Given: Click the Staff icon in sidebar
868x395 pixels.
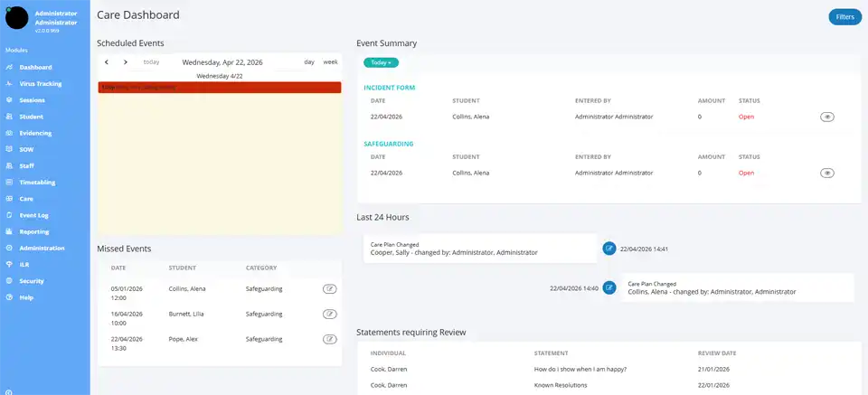Looking at the screenshot, I should (x=8, y=166).
